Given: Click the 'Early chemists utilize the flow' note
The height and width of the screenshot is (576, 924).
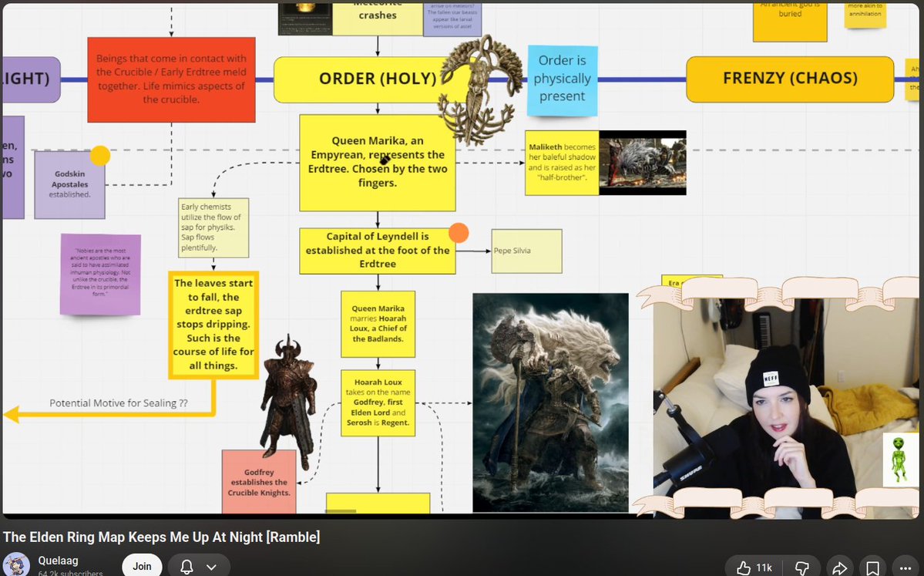Looking at the screenshot, I should [x=213, y=227].
